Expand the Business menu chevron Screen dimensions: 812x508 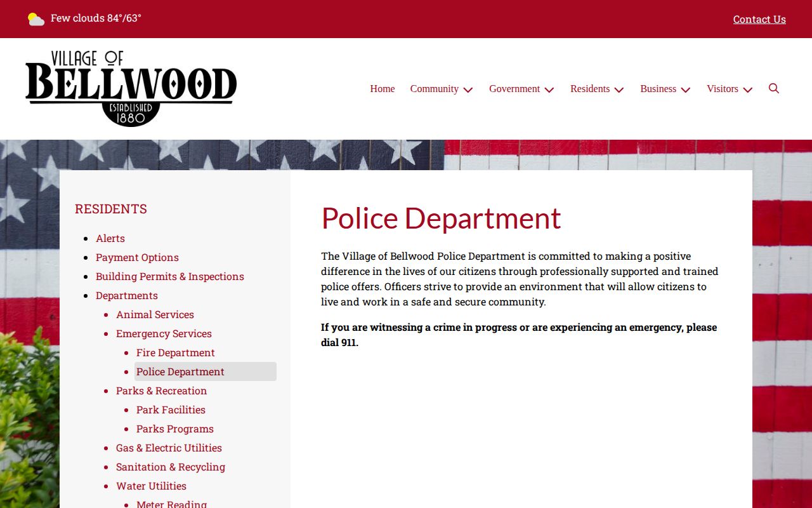click(686, 90)
